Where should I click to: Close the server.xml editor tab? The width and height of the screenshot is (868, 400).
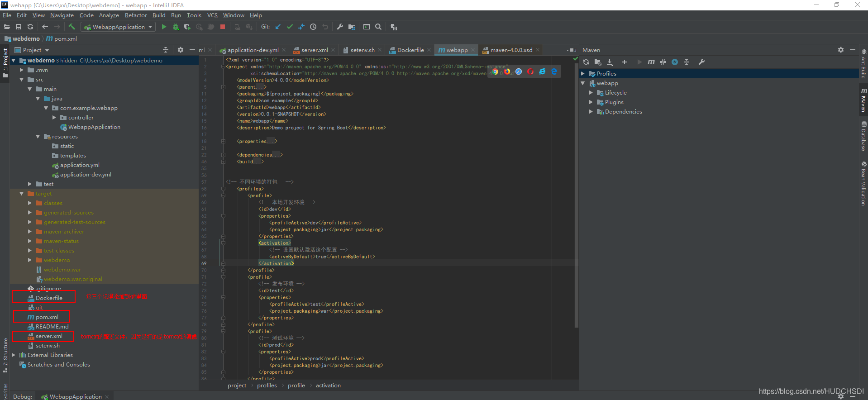(x=333, y=50)
